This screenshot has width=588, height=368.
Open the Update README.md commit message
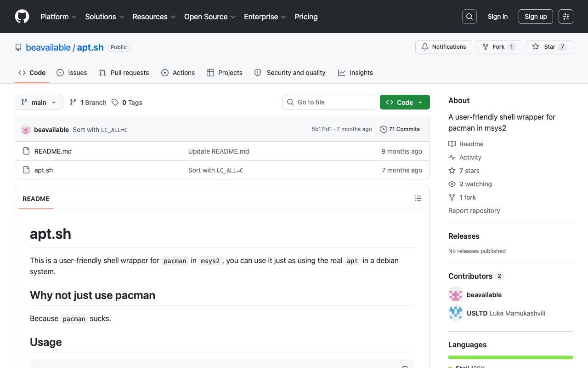(219, 151)
